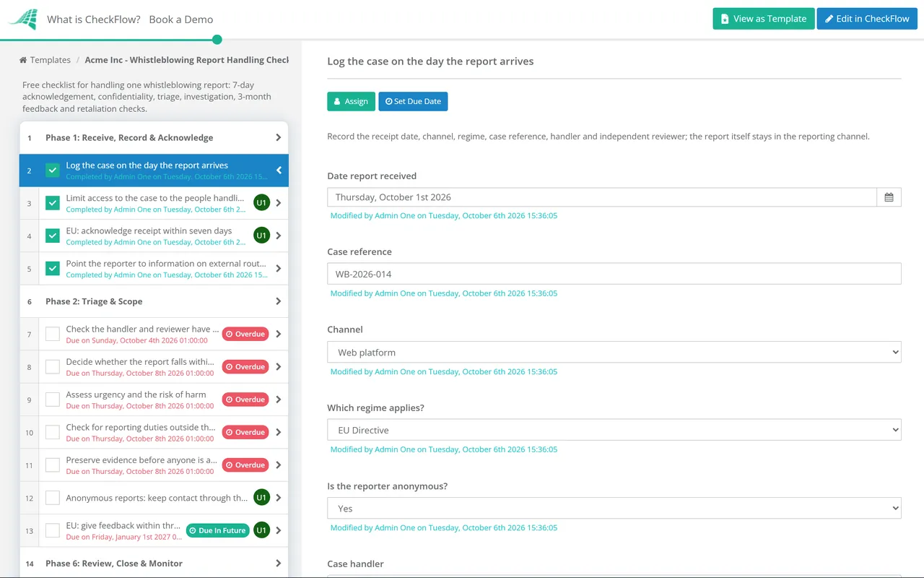Open the Which regime applies dropdown
The image size is (924, 578).
[x=614, y=430]
